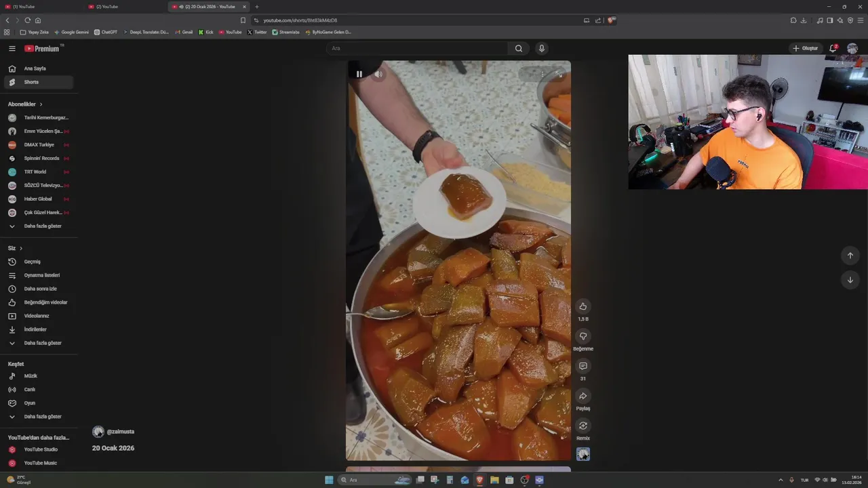Screen dimensions: 868x488
Task: Open ChatGPT bookmark
Action: [x=106, y=32]
